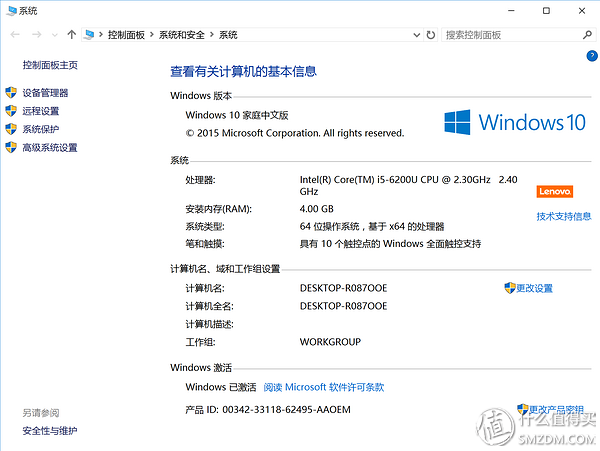Open 控制面板主页 link
Screen dimensions: 600x451
tap(50, 65)
